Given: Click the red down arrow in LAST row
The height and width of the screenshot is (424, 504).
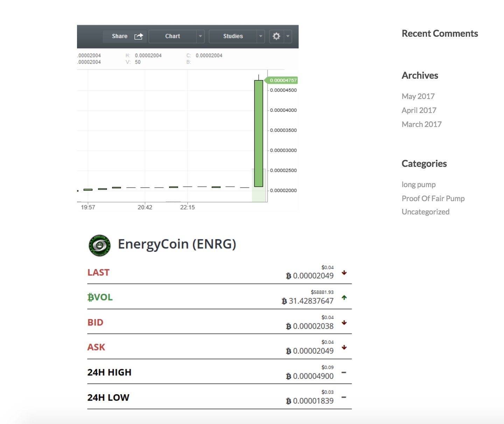Looking at the screenshot, I should pos(344,273).
